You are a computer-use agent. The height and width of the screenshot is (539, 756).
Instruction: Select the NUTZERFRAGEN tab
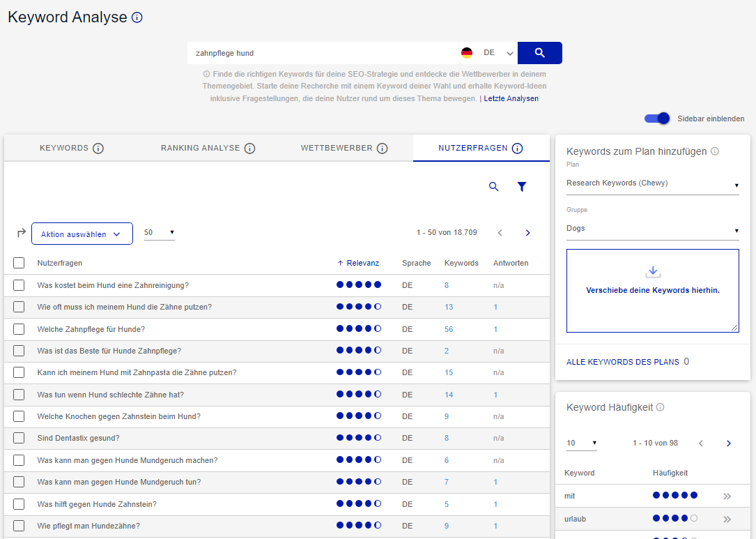point(481,148)
